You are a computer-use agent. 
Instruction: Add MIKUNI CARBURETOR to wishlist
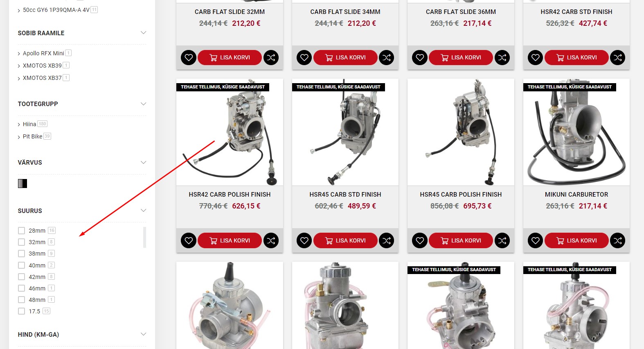[536, 240]
